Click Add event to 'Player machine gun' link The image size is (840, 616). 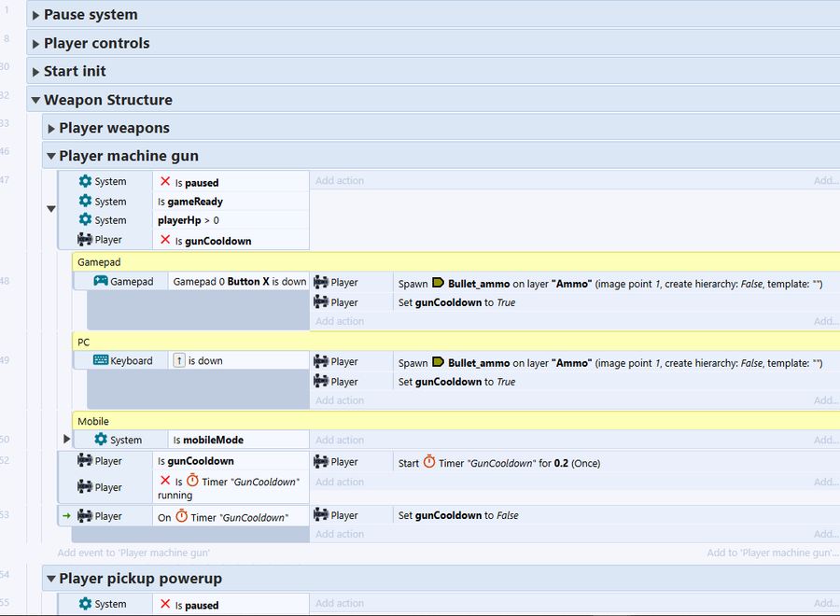pyautogui.click(x=133, y=553)
